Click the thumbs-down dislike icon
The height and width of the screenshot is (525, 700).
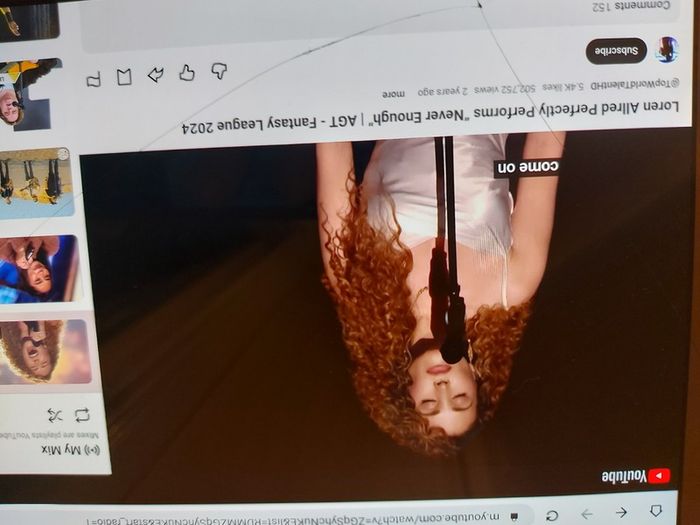click(219, 71)
